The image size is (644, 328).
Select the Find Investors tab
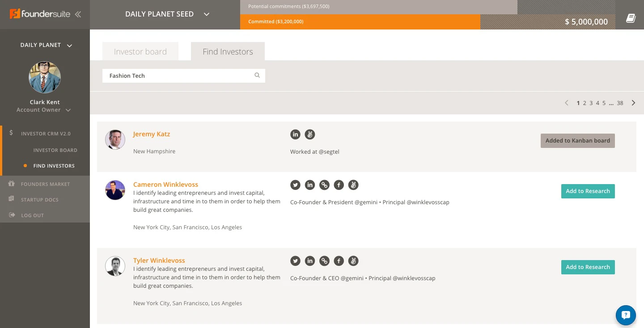click(228, 51)
